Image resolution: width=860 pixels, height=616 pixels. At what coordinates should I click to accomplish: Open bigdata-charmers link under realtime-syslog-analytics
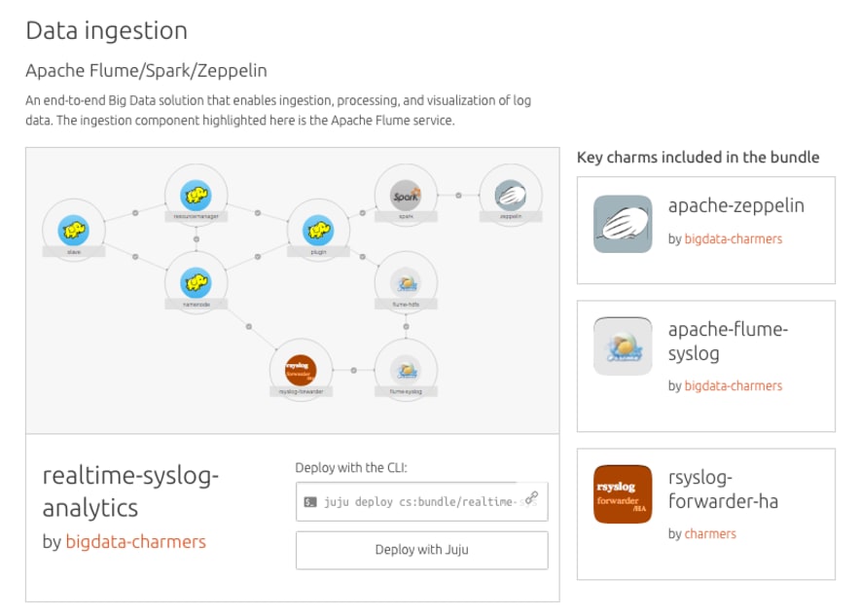[x=135, y=542]
